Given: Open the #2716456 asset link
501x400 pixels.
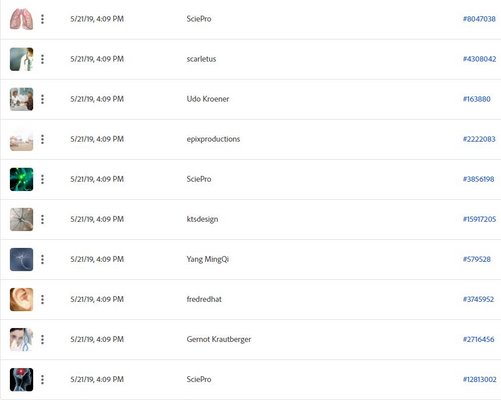Looking at the screenshot, I should (x=478, y=339).
